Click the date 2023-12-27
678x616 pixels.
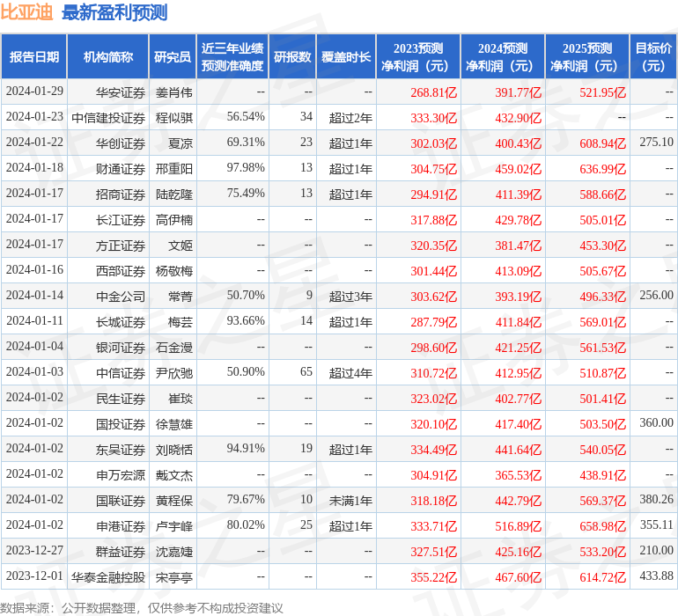(x=34, y=550)
